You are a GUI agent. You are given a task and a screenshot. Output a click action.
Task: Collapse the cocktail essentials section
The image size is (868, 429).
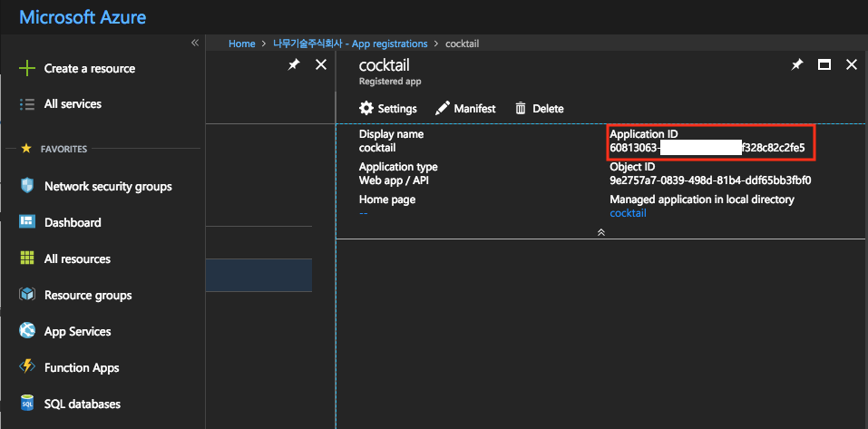pyautogui.click(x=600, y=232)
